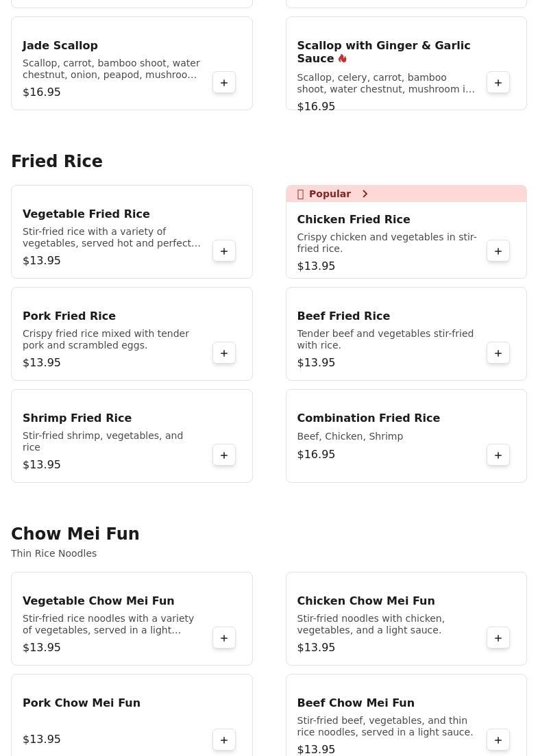Screen dimensions: 538x756
Task: Add Combination Fried Rice to cart
Action: tap(498, 455)
